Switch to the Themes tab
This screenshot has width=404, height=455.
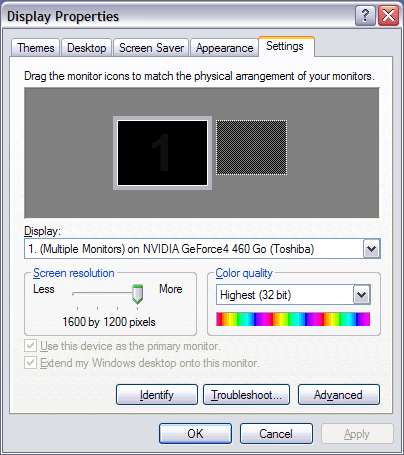click(x=36, y=48)
